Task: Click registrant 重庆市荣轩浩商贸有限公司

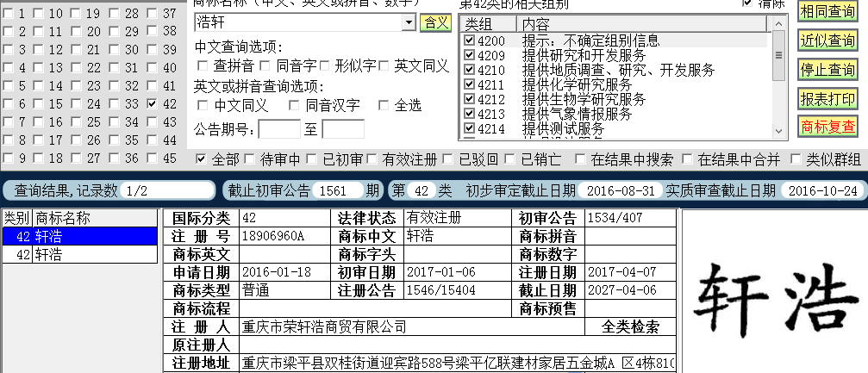Action: 324,327
